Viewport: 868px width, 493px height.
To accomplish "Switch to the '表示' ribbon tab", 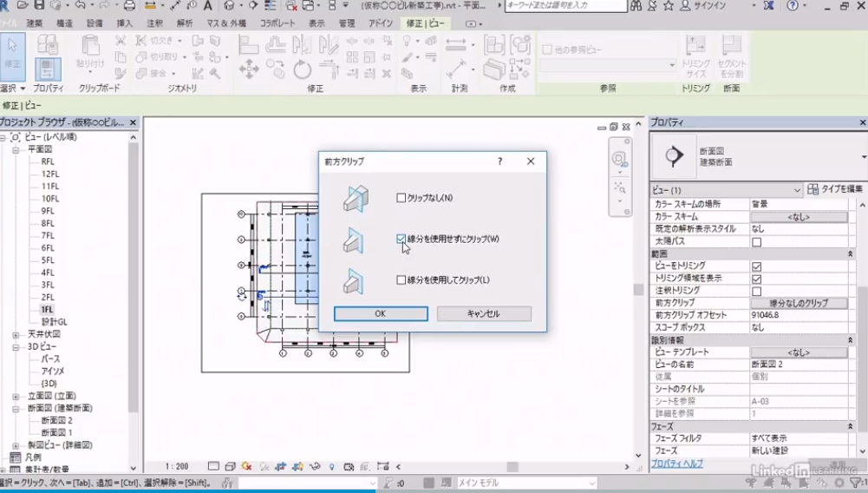I will coord(317,23).
